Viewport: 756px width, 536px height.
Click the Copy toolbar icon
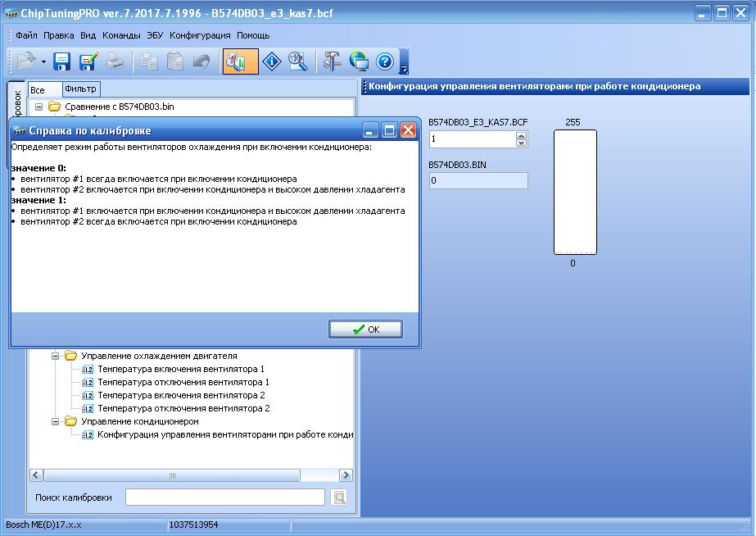148,61
